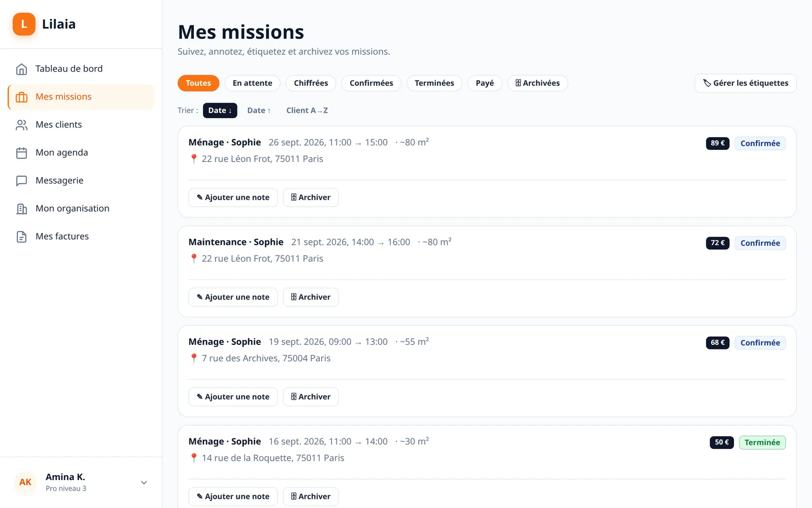Go to Mon agenda
Viewport: 812px width, 508px height.
pyautogui.click(x=81, y=152)
